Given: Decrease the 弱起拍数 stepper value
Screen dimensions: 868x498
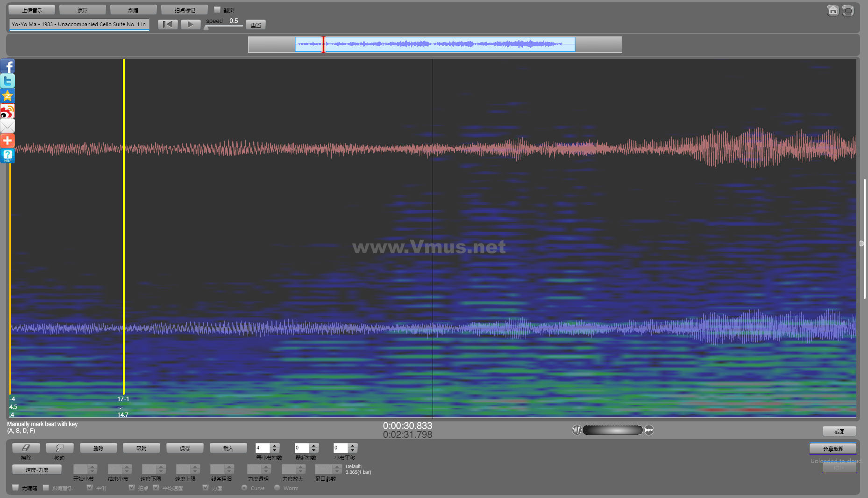Looking at the screenshot, I should 314,450.
